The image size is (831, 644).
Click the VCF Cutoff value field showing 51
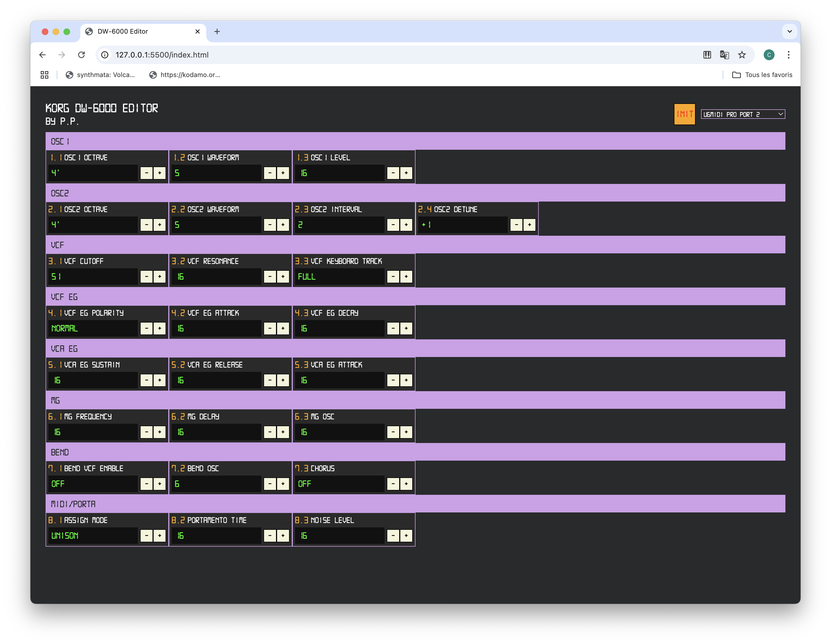[x=93, y=276]
